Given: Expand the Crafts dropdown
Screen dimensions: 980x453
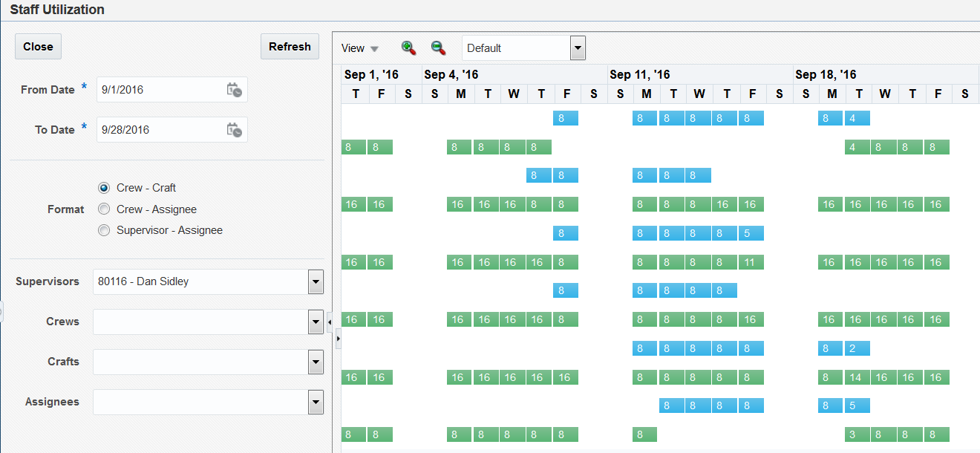Looking at the screenshot, I should (x=316, y=362).
